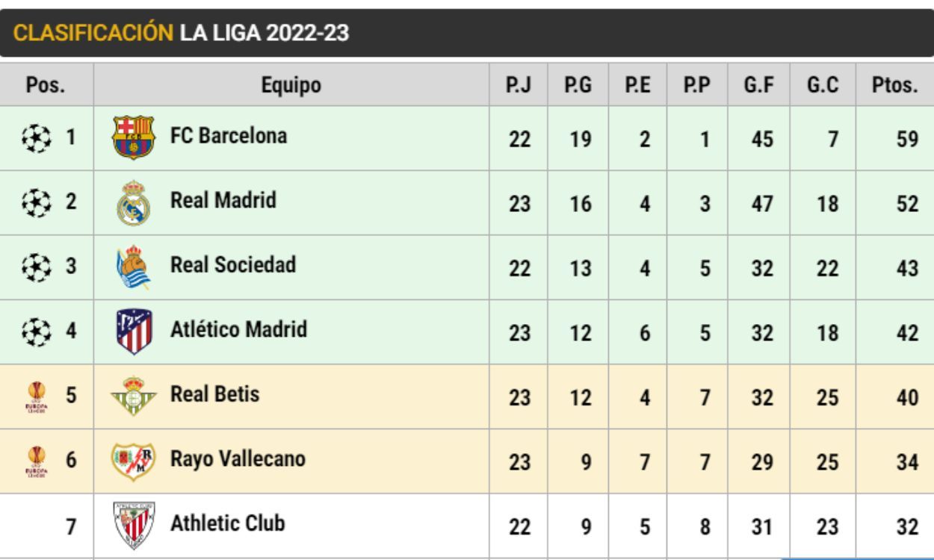Click the Atlético Madrid crest icon
Viewport: 934px width, 560px height.
coord(134,332)
